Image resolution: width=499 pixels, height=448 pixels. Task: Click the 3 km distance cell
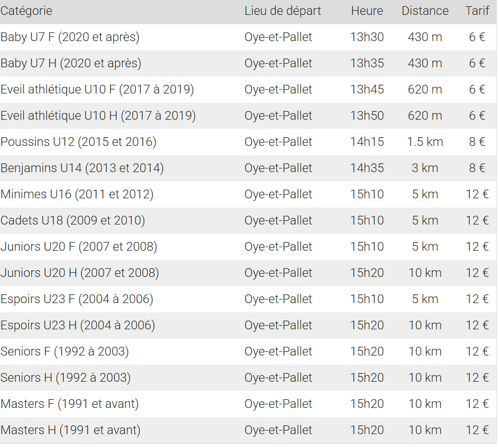[425, 168]
